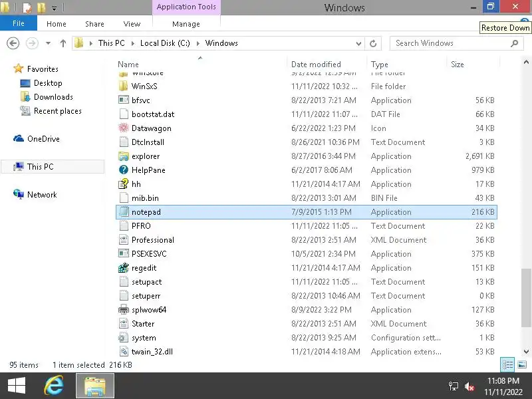Select the setupact text document name

pos(146,282)
